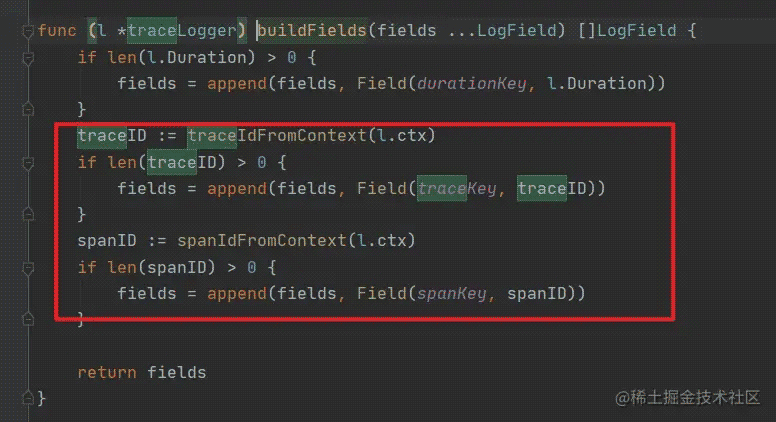Select the highlighted traceKey constant
The image size is (776, 422).
click(456, 188)
